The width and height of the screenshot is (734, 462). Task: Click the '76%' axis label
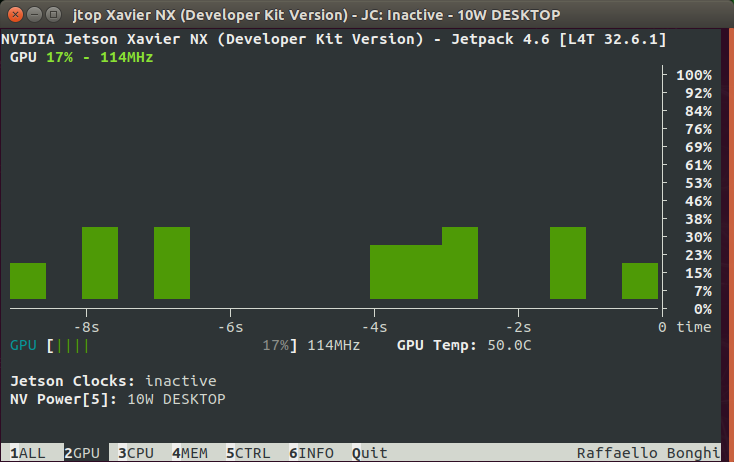[698, 129]
